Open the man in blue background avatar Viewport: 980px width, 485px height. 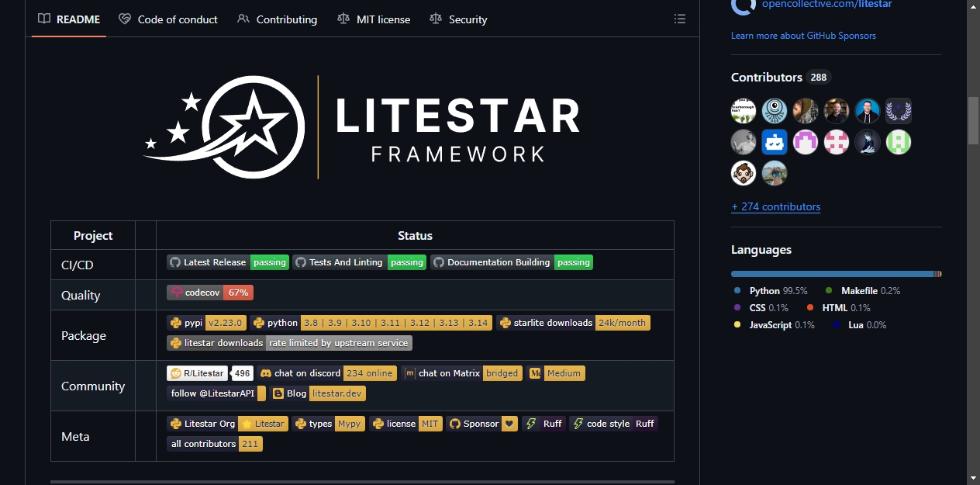868,111
